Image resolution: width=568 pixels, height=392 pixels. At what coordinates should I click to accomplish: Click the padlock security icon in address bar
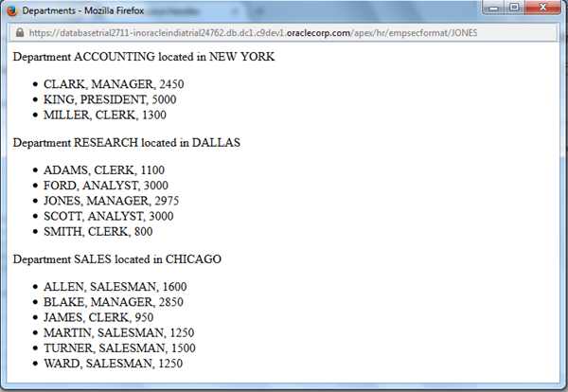click(20, 32)
